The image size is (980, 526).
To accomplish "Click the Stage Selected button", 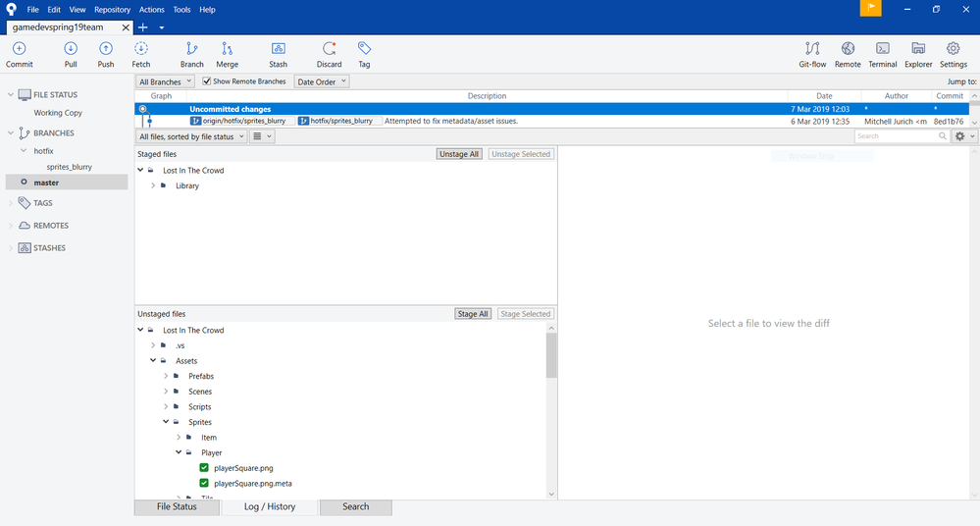I will [x=526, y=314].
